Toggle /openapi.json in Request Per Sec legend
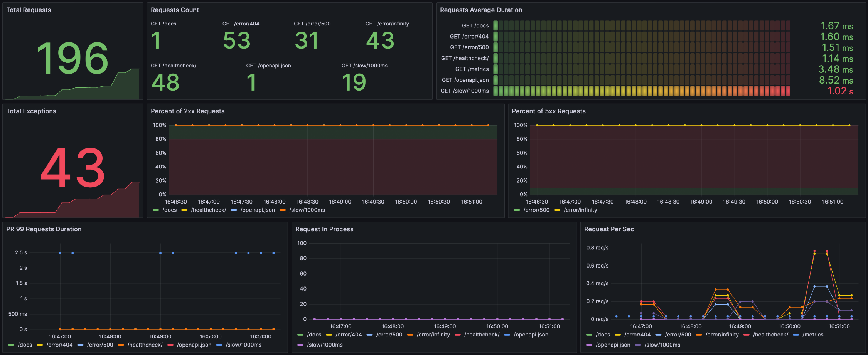 613,345
